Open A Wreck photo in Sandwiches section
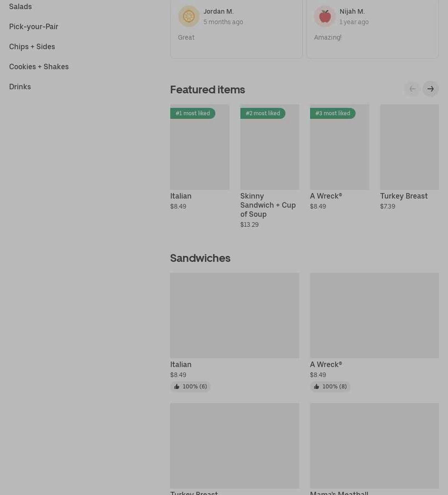This screenshot has width=448, height=495. click(x=374, y=315)
